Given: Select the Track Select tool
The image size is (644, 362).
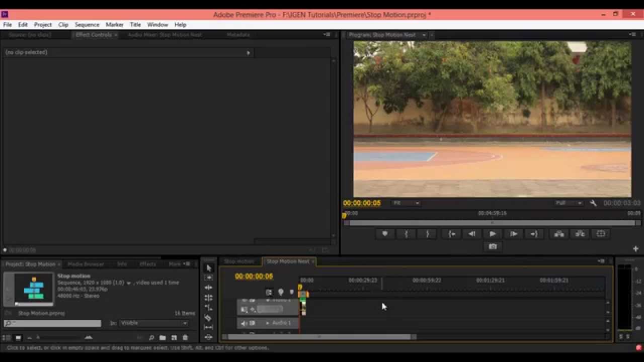Looking at the screenshot, I should coord(209,278).
